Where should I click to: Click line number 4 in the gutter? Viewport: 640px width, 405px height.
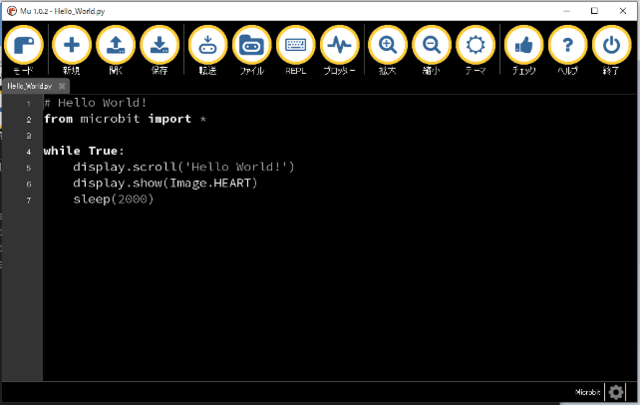[30, 151]
